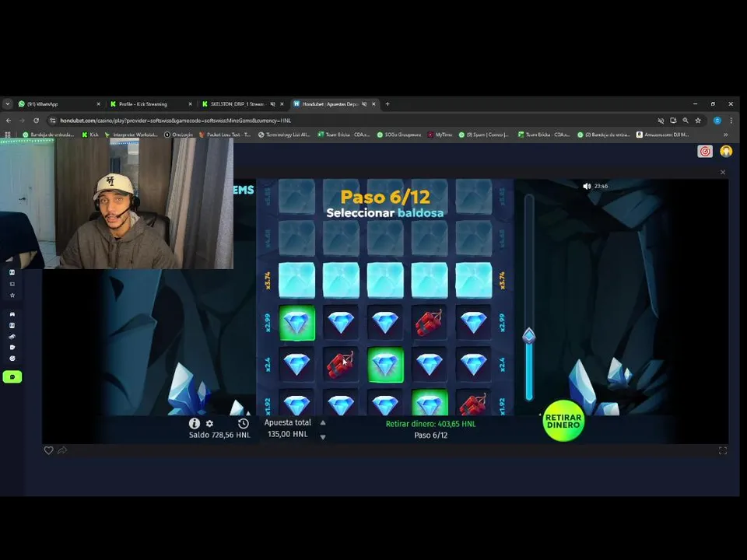Reload the current page
The image size is (747, 560).
(x=37, y=121)
